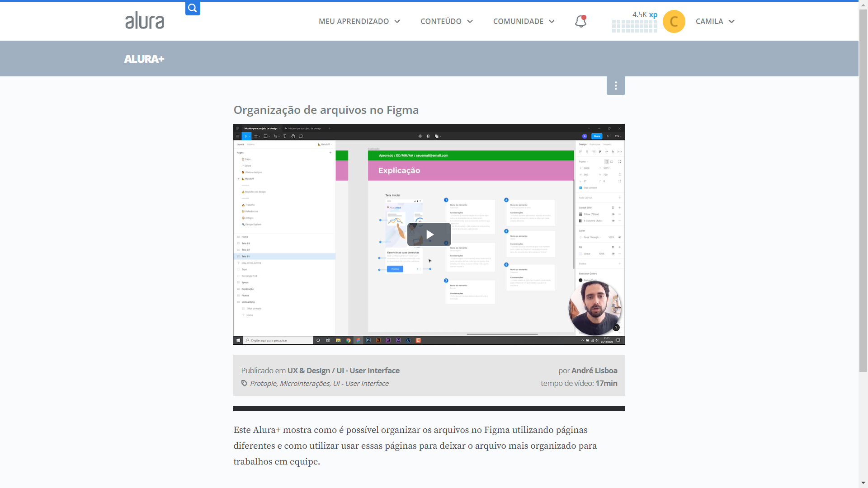The image size is (868, 488).
Task: Click the André Lisboa author link
Action: [x=594, y=370]
